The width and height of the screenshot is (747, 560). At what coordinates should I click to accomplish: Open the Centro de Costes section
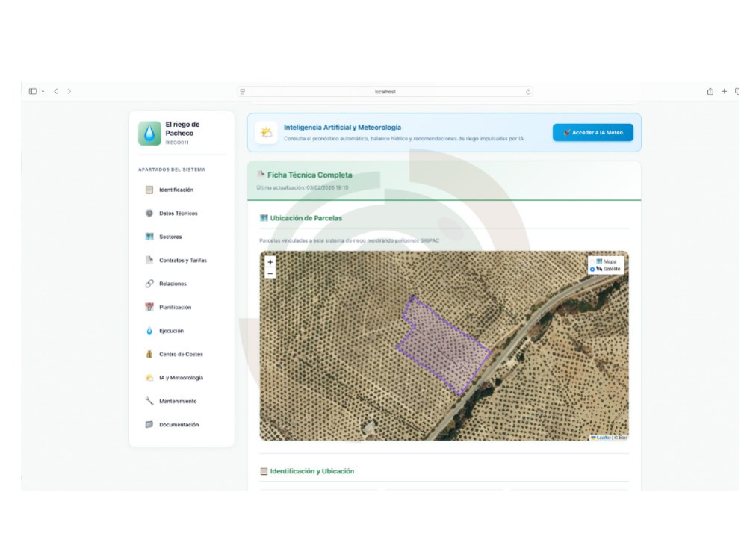pos(182,354)
